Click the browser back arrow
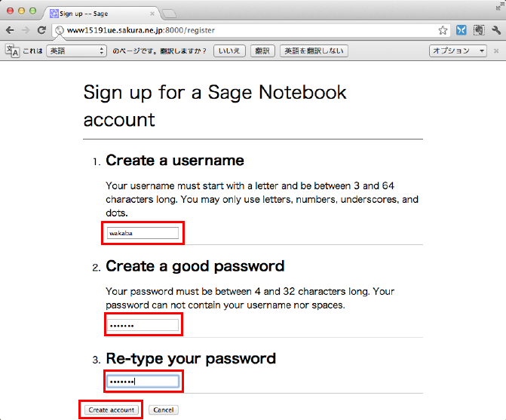Image resolution: width=506 pixels, height=420 pixels. point(10,30)
